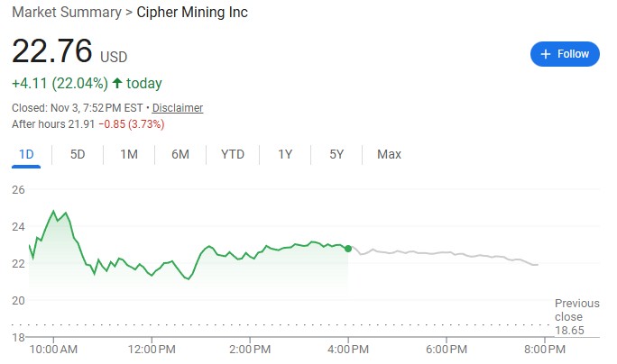Click the Market Summary breadcrumb text
The image size is (617, 364).
pyautogui.click(x=63, y=13)
